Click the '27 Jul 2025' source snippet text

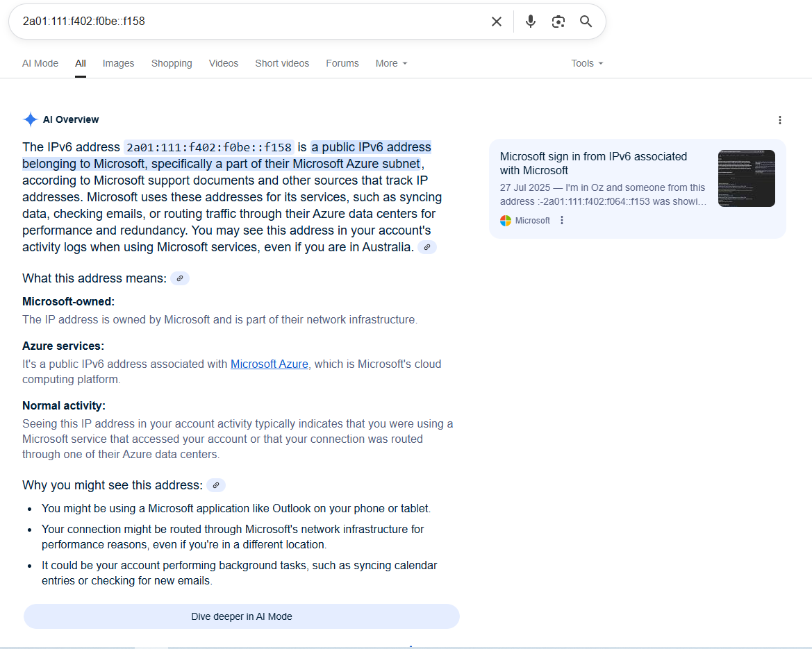(x=603, y=194)
